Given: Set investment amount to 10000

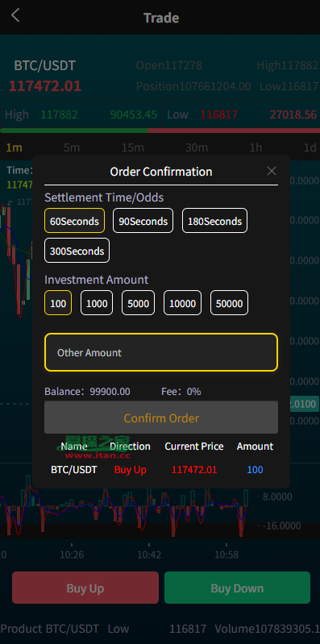Looking at the screenshot, I should click(182, 303).
